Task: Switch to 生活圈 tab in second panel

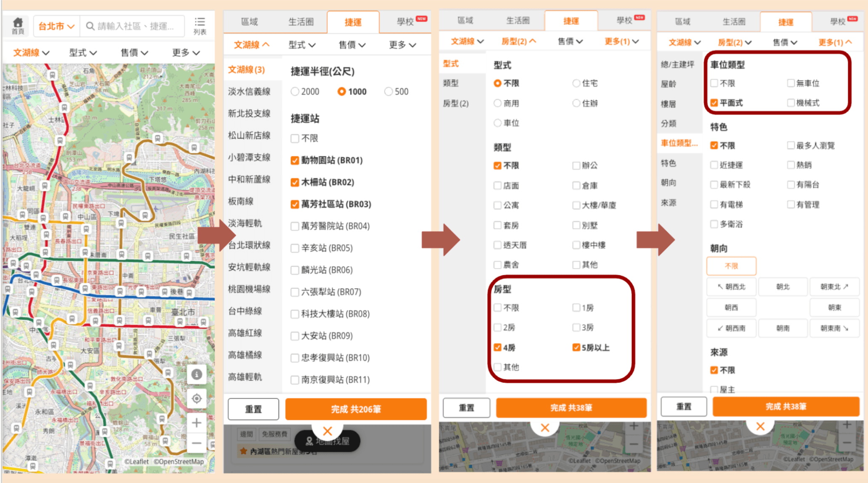Action: click(301, 22)
